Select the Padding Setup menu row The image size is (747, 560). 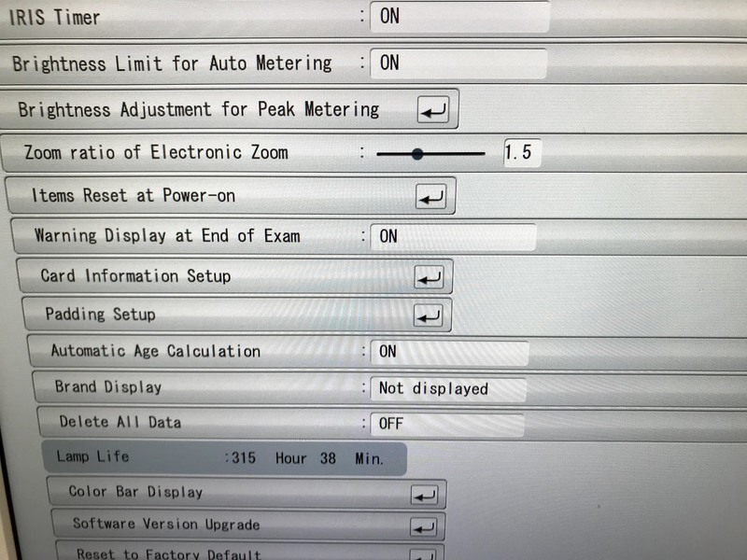(237, 315)
